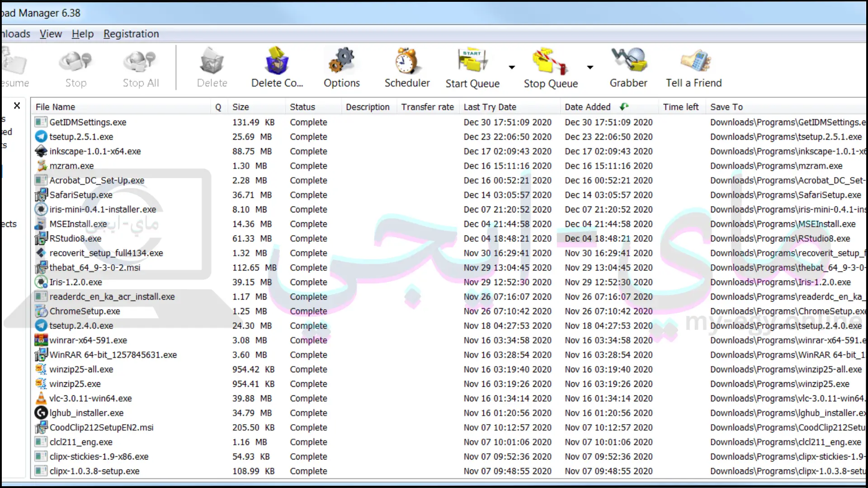Select the CoodClip212SetupEN2.msi icon
The height and width of the screenshot is (488, 868).
point(41,427)
